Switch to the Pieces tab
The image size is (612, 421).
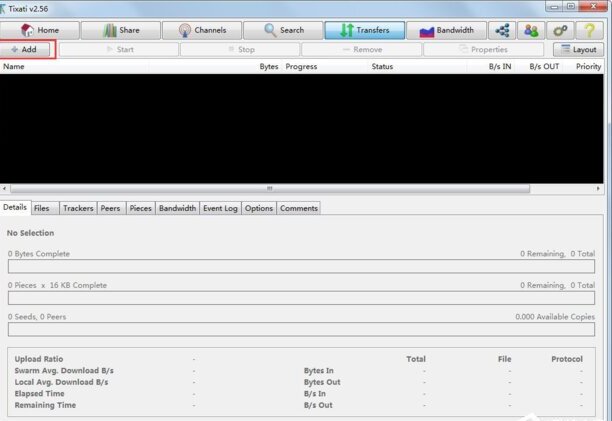pyautogui.click(x=141, y=208)
